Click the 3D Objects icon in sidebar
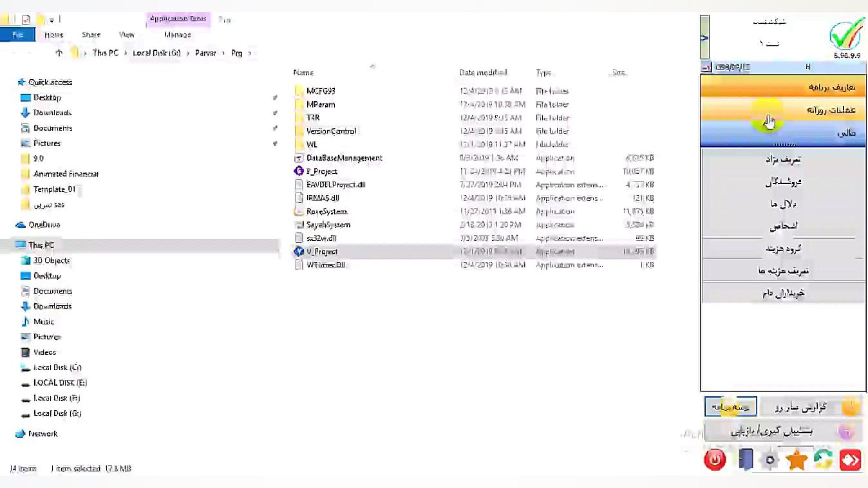This screenshot has width=868, height=488. coord(26,261)
